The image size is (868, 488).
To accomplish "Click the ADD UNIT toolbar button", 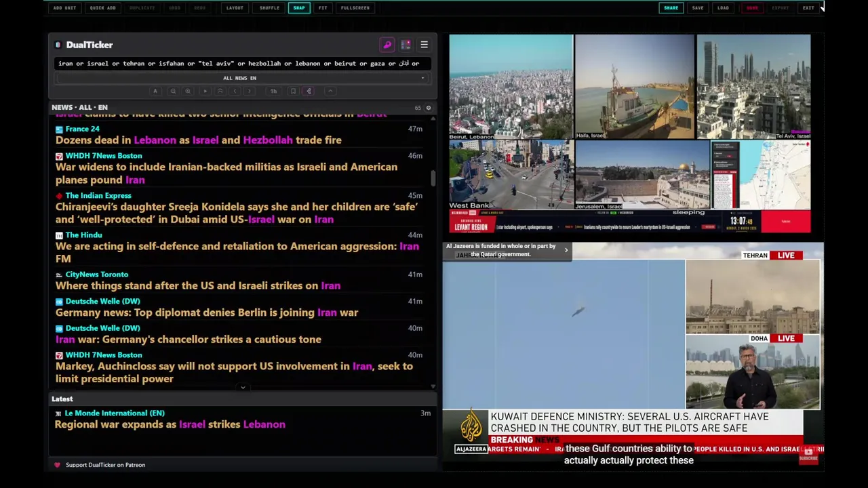I will (x=65, y=7).
